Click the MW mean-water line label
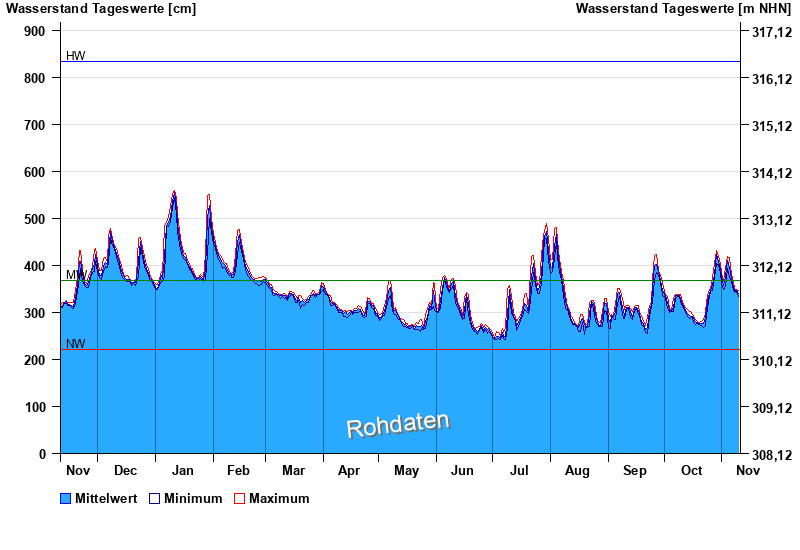This screenshot has height=550, width=800. [76, 274]
